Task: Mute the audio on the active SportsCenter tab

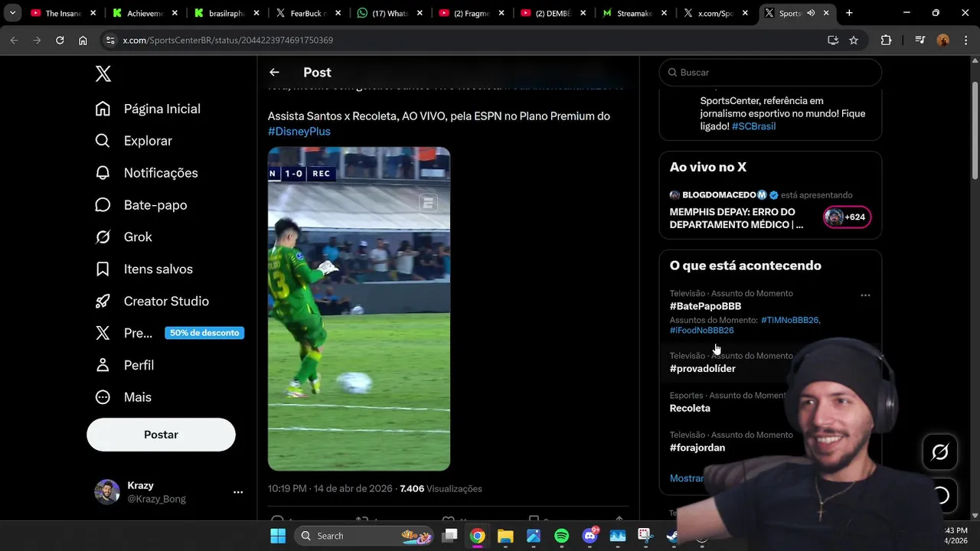Action: [x=811, y=13]
